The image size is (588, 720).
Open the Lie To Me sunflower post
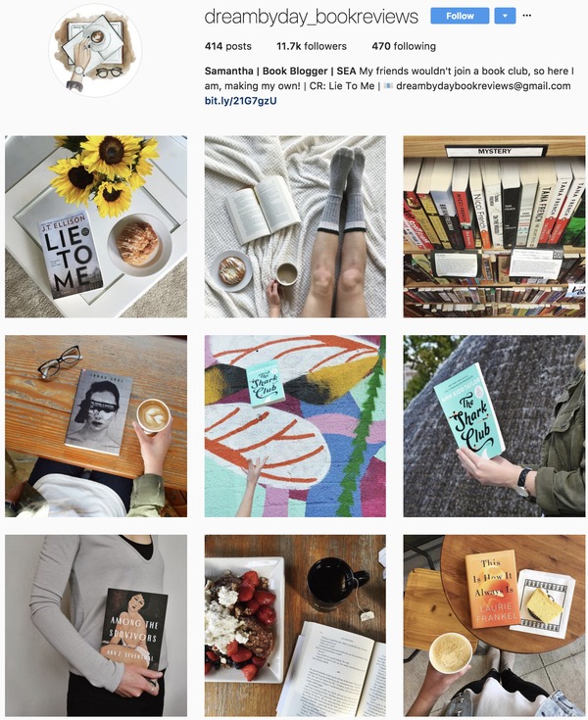pos(96,226)
